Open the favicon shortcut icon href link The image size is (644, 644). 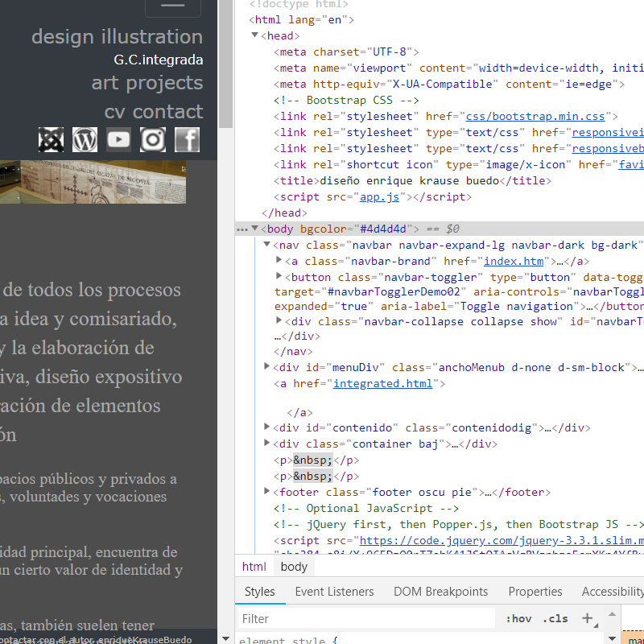[631, 165]
